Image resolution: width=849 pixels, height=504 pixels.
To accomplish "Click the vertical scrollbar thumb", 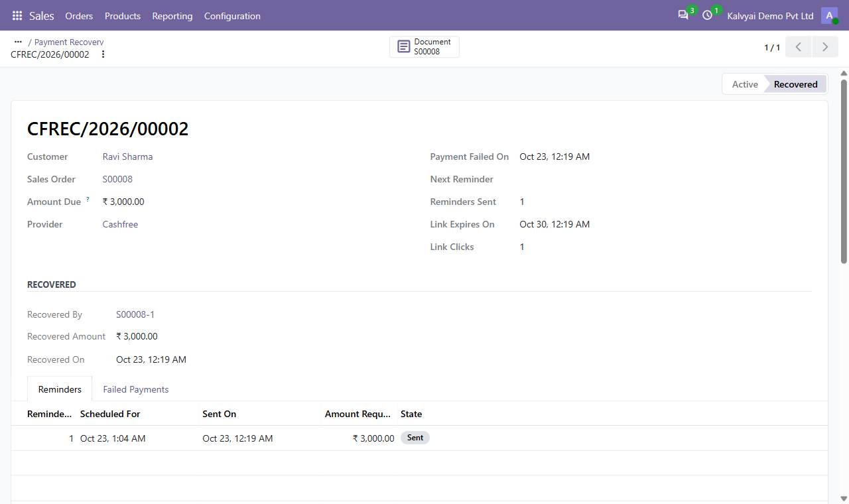I will [x=844, y=171].
